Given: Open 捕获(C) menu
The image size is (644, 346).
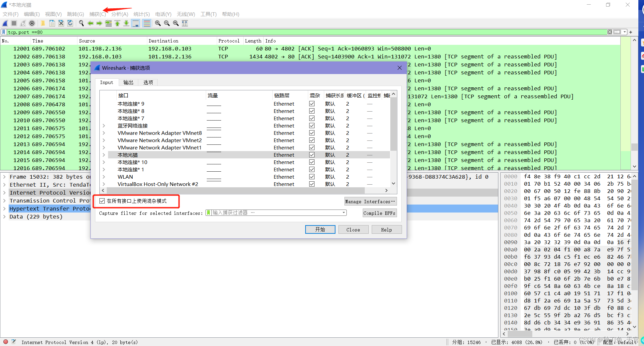Looking at the screenshot, I should 97,14.
